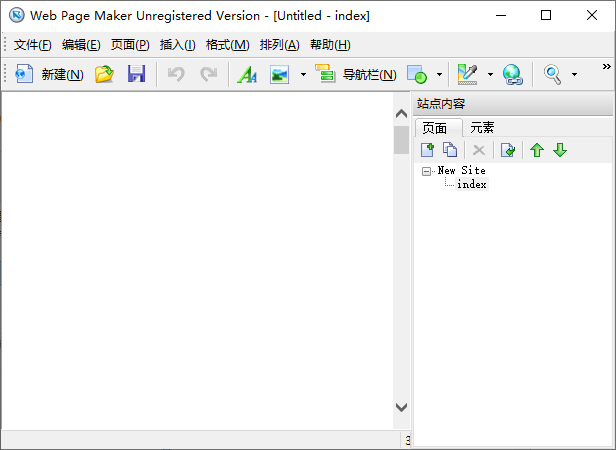616x450 pixels.
Task: Select the index page in tree
Action: coord(471,184)
